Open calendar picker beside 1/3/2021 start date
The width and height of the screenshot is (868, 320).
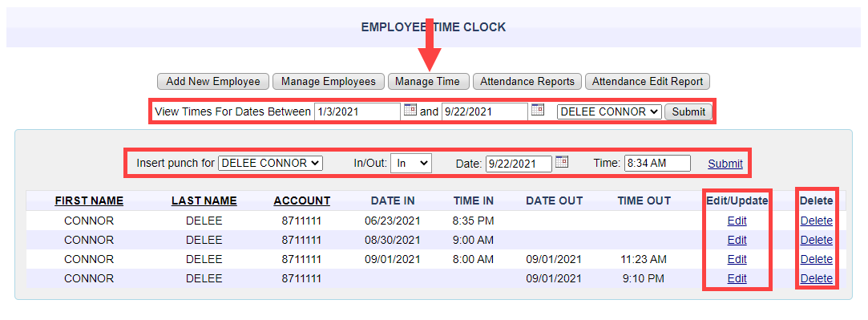410,110
